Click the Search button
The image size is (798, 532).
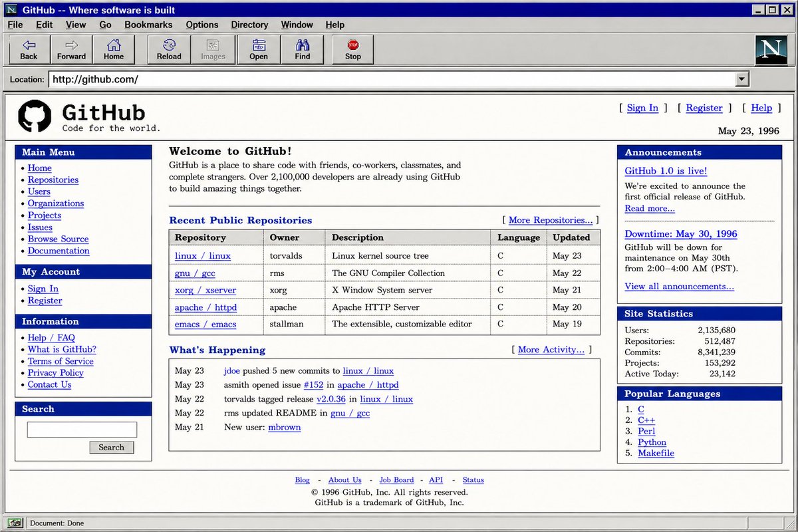[x=111, y=448]
